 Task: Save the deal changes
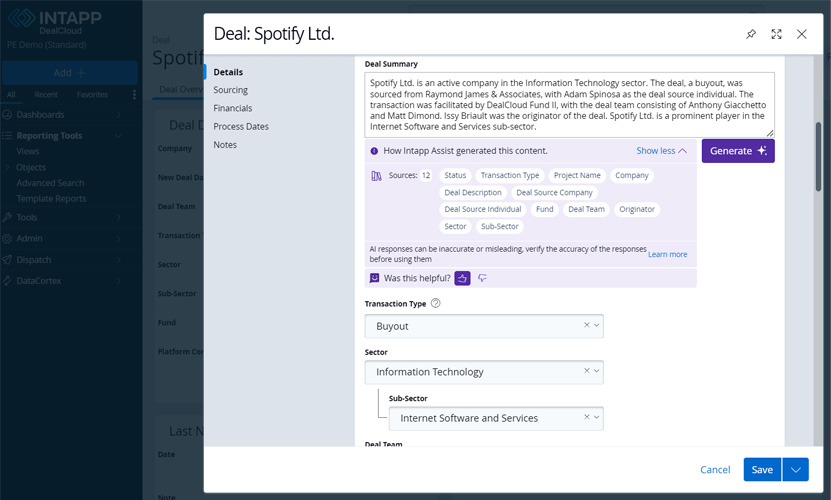762,469
